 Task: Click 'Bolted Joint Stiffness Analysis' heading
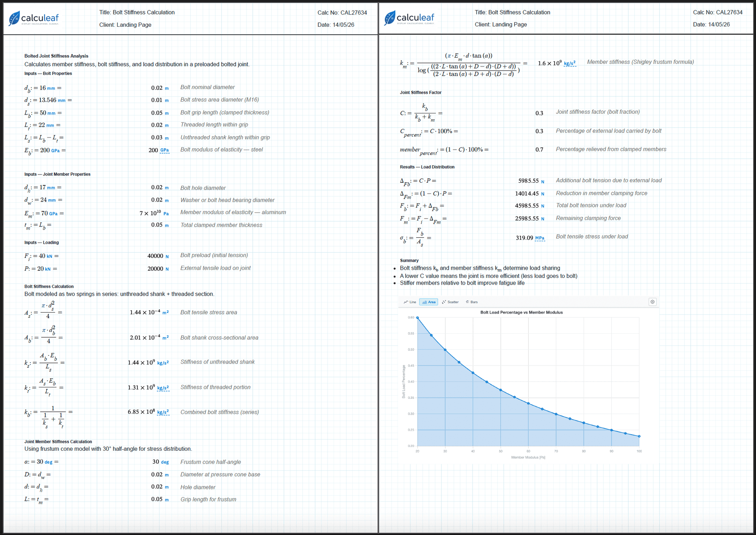56,56
